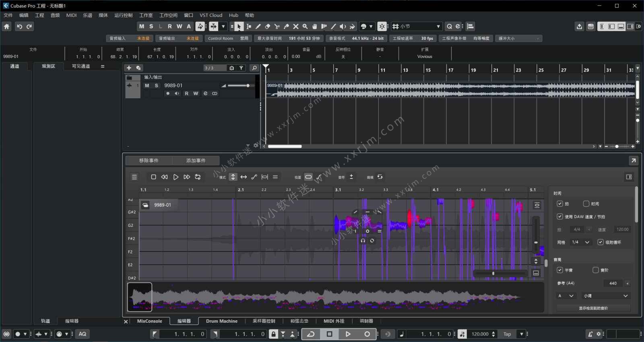
Task: Select vertical pitch edit mode icon
Action: 233,177
